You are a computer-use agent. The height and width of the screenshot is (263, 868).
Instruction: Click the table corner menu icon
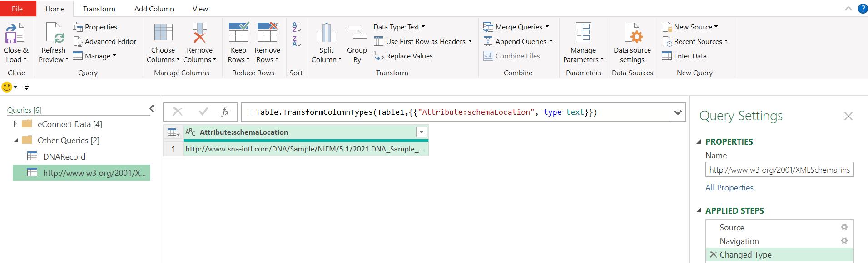[173, 132]
